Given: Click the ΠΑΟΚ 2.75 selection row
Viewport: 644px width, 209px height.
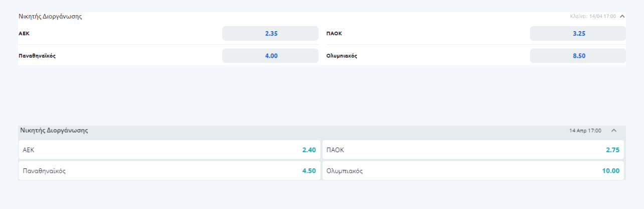Looking at the screenshot, I should point(472,150).
